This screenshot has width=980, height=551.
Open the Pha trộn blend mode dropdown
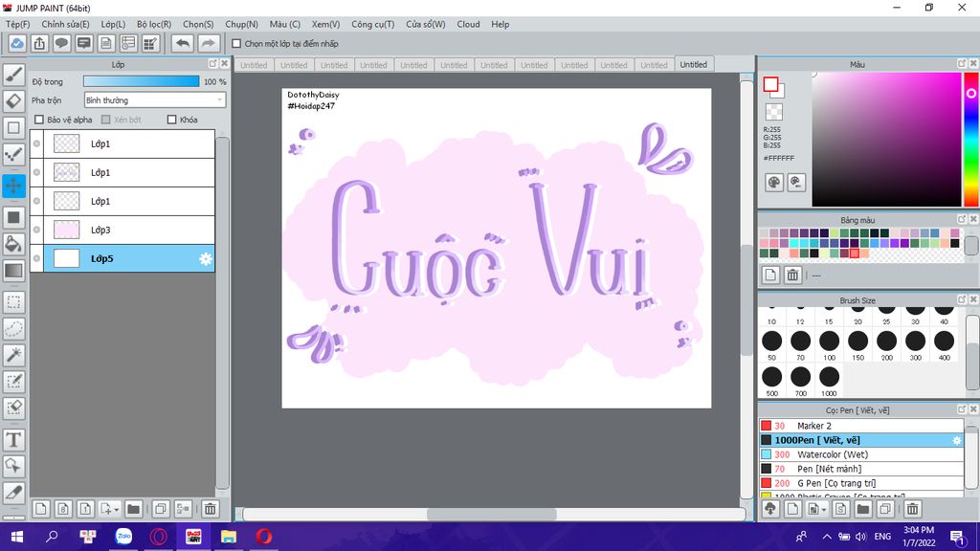(154, 99)
